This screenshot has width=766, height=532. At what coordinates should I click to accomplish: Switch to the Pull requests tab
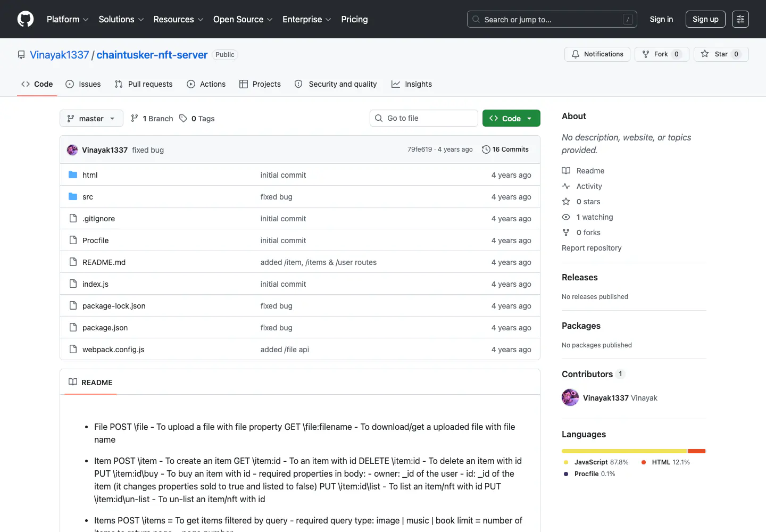pyautogui.click(x=144, y=84)
